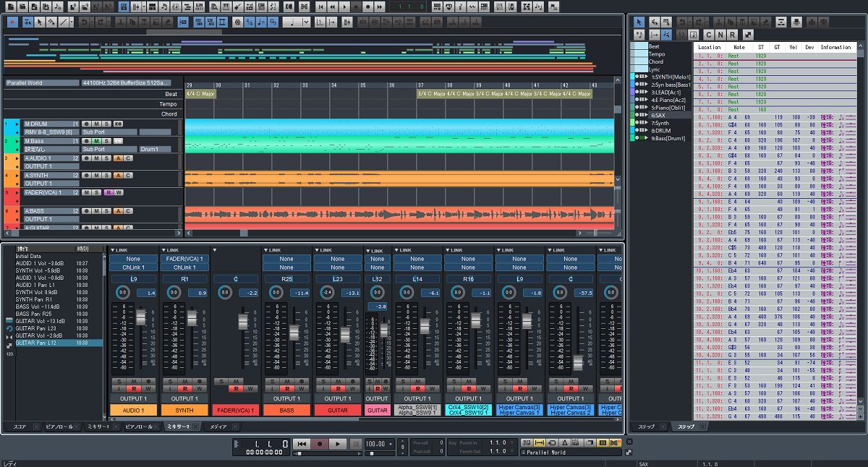Click Sub Port field on M:DRUM track
This screenshot has width=868, height=467.
(109, 132)
